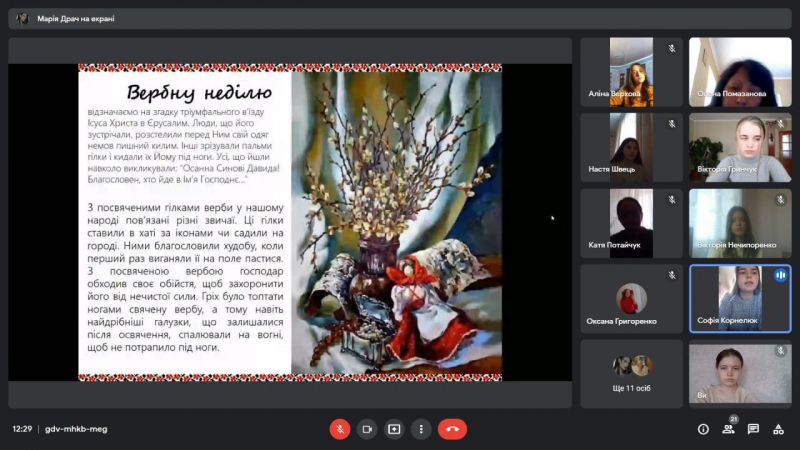Click the muted mic icon on Аліна Верхова's tile
The width and height of the screenshot is (800, 450).
672,48
